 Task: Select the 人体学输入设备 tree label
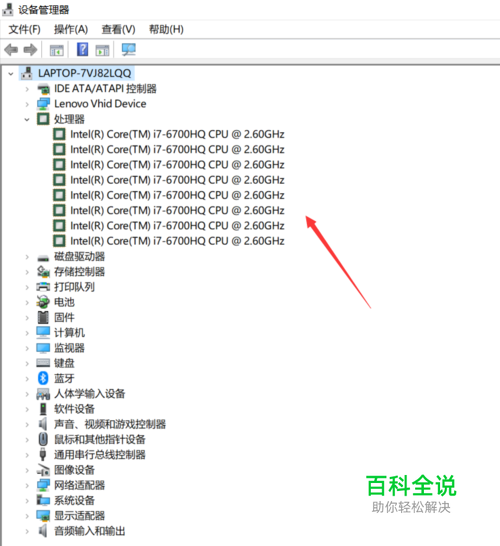[89, 393]
